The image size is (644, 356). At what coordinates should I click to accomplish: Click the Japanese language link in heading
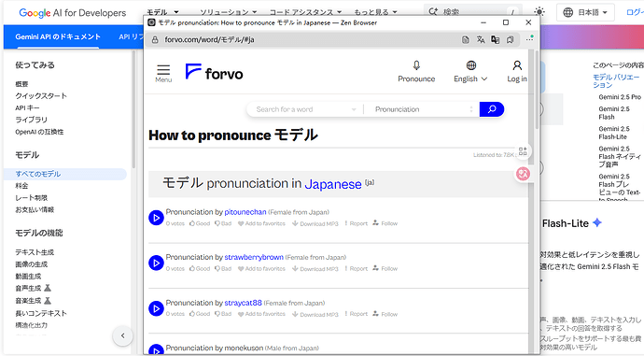tap(333, 184)
